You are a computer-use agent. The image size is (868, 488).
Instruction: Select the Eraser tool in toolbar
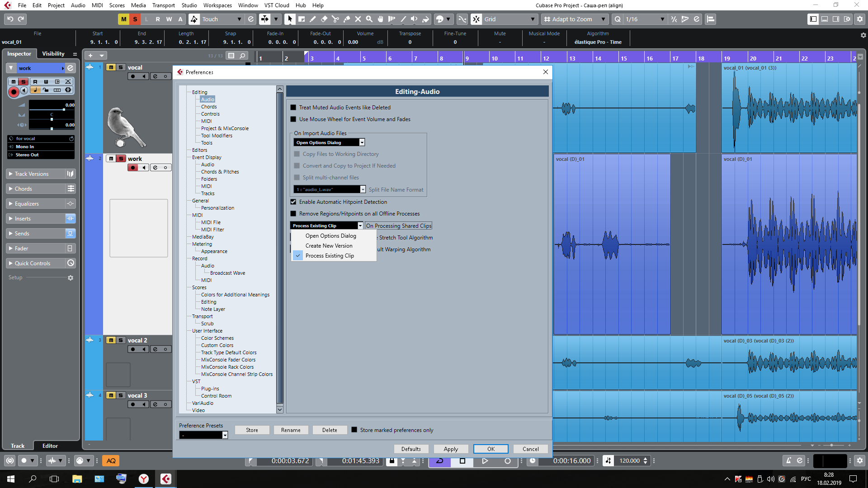324,19
